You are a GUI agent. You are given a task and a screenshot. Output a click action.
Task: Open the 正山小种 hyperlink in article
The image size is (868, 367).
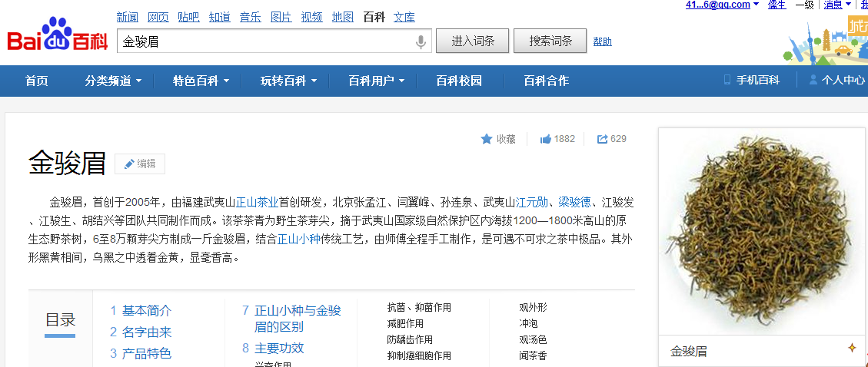[299, 240]
